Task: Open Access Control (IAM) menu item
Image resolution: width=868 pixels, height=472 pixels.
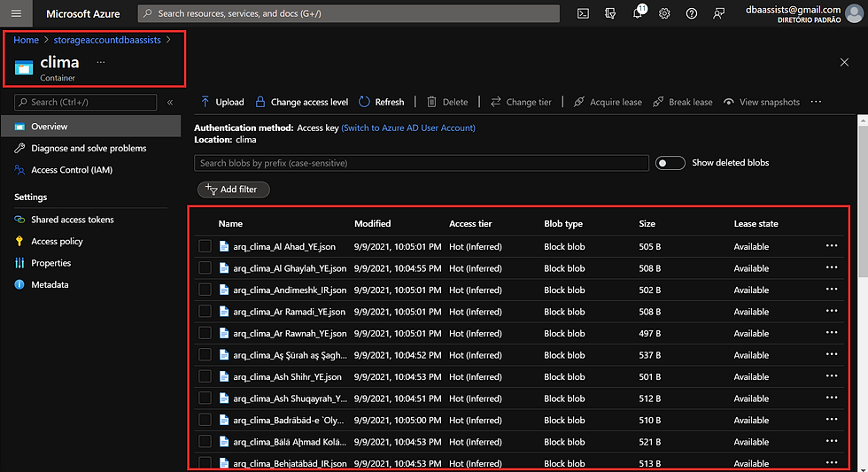Action: (x=71, y=170)
